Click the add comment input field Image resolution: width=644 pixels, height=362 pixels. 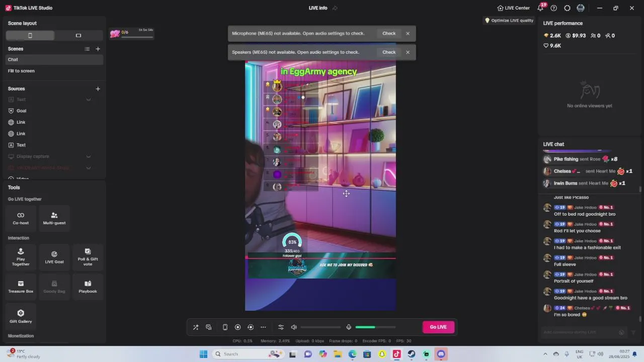tap(580, 332)
